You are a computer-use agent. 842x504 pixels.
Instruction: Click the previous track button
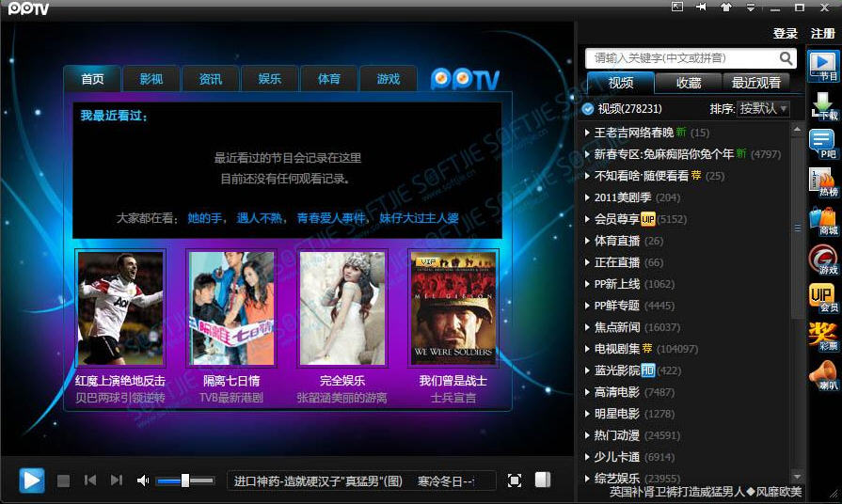click(x=90, y=480)
